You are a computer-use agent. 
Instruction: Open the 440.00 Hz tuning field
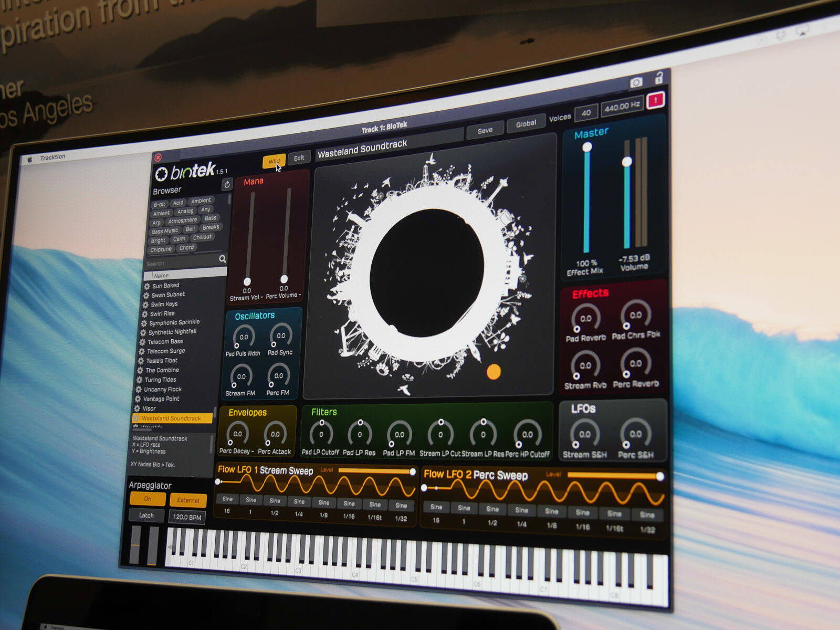[622, 107]
